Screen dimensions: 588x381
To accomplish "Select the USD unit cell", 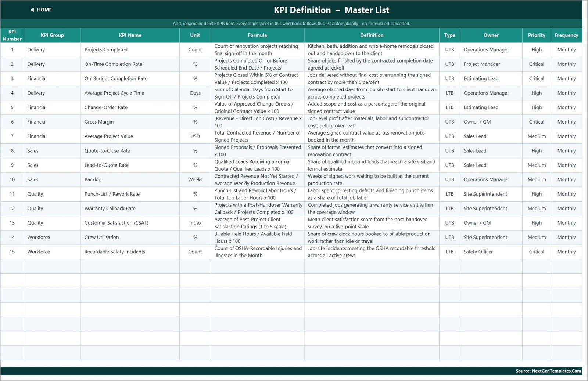I will [x=195, y=136].
